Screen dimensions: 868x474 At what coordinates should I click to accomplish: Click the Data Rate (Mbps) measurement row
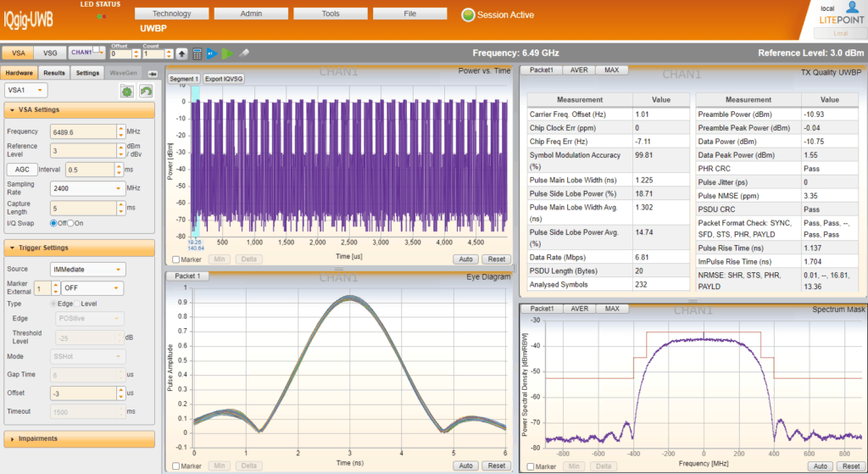608,258
